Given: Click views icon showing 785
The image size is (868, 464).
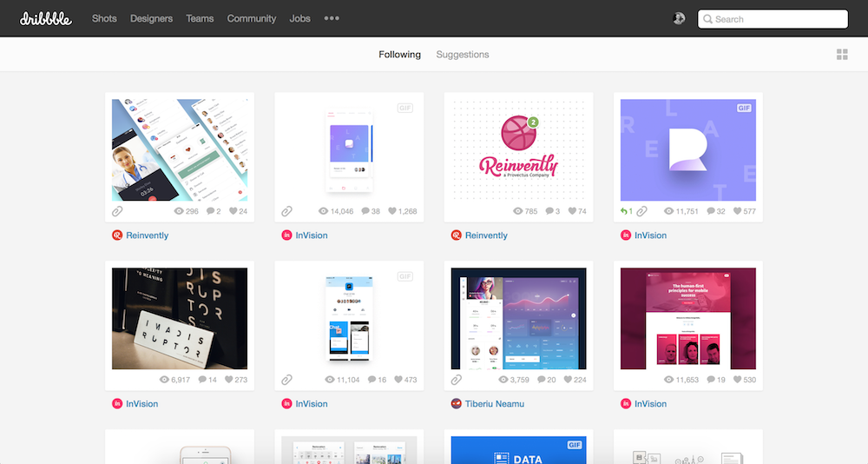Looking at the screenshot, I should (517, 211).
